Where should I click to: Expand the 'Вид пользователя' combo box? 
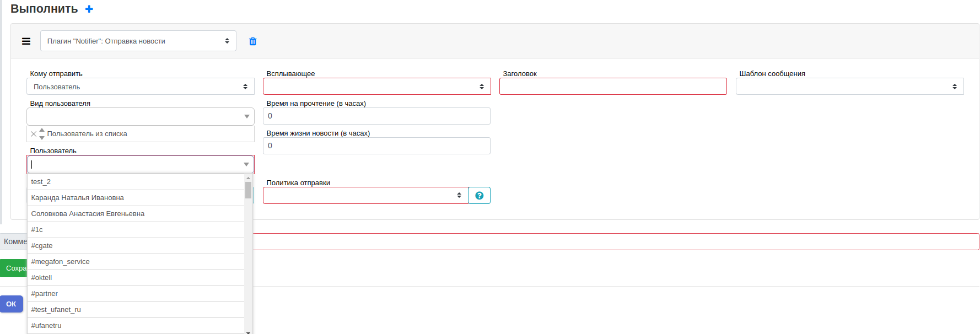point(141,116)
